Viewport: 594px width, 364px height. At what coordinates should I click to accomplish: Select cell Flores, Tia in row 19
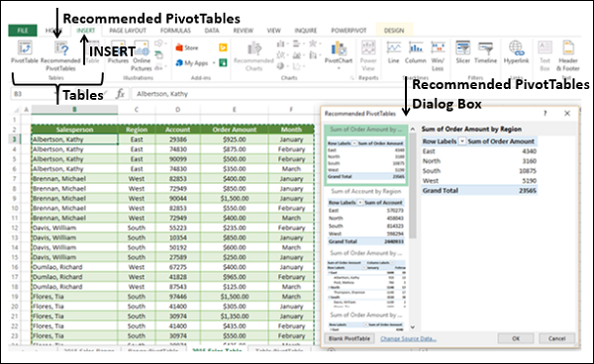tap(74, 297)
